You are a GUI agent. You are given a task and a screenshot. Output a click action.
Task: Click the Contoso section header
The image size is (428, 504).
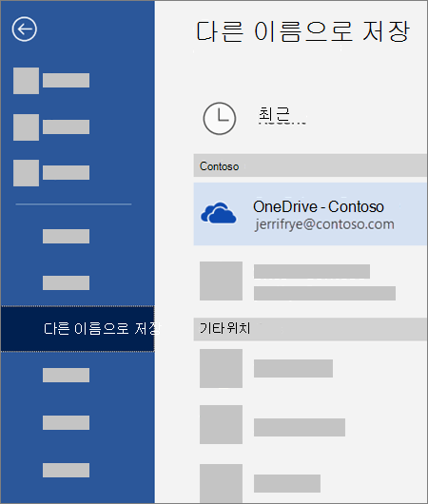[310, 165]
